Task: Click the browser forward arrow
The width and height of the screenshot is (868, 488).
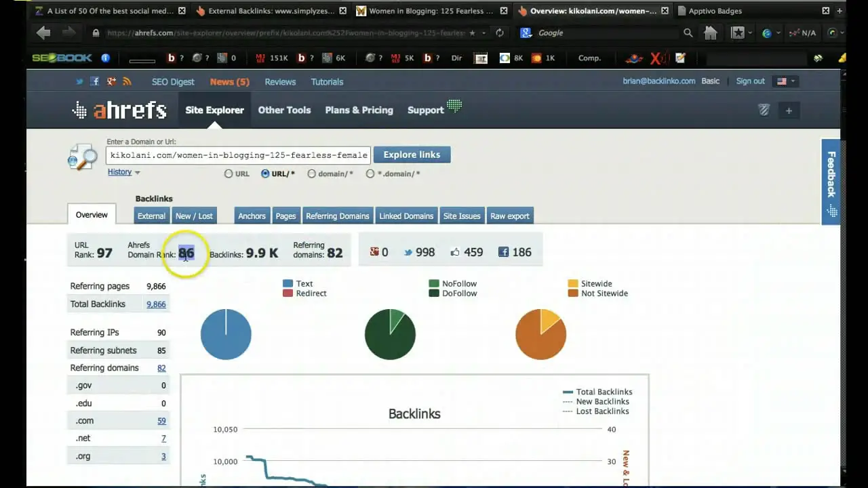Action: (x=68, y=33)
